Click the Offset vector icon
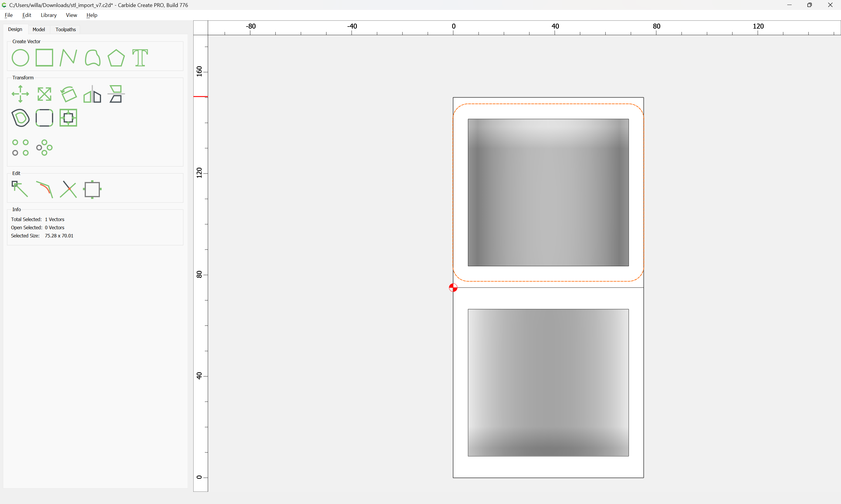 (20, 118)
